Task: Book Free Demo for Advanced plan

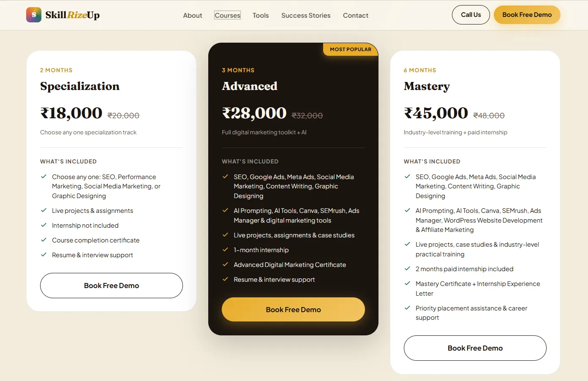Action: pyautogui.click(x=293, y=310)
